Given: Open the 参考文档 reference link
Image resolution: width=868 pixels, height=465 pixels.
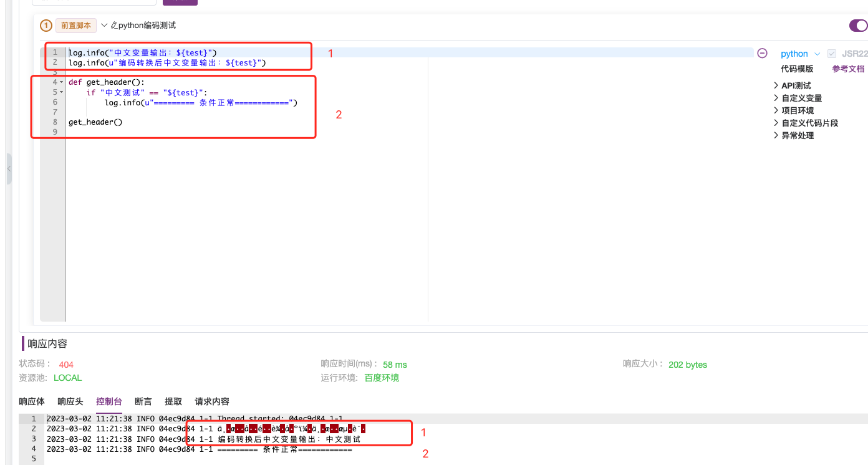Looking at the screenshot, I should [847, 69].
